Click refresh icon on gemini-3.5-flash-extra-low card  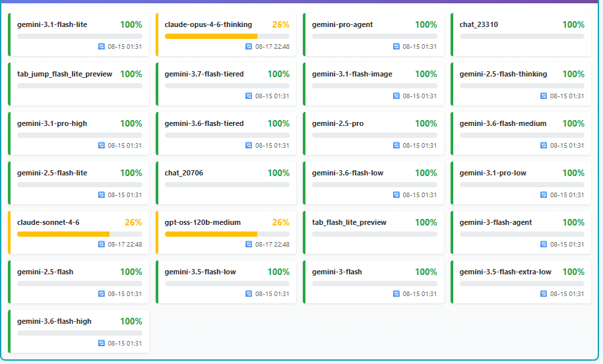point(544,293)
